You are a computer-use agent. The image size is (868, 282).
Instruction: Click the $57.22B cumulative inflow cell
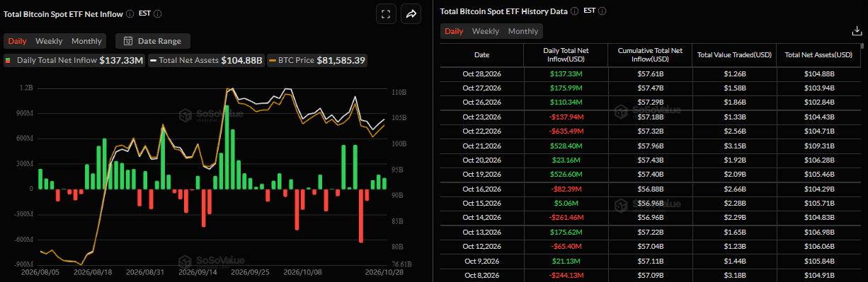click(x=650, y=232)
